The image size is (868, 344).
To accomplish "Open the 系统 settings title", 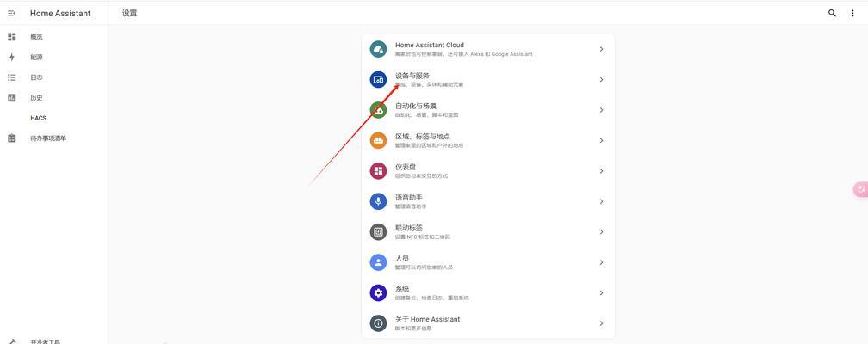I will [x=402, y=288].
